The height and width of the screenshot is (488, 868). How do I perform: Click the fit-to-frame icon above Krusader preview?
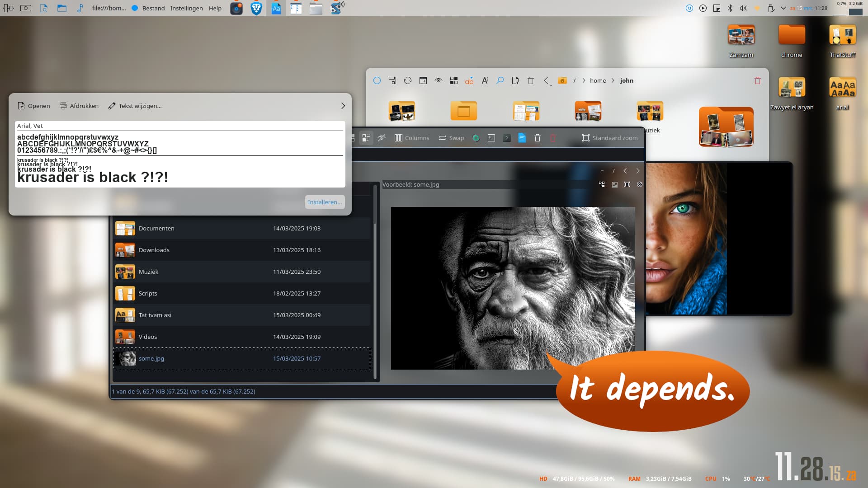[627, 184]
